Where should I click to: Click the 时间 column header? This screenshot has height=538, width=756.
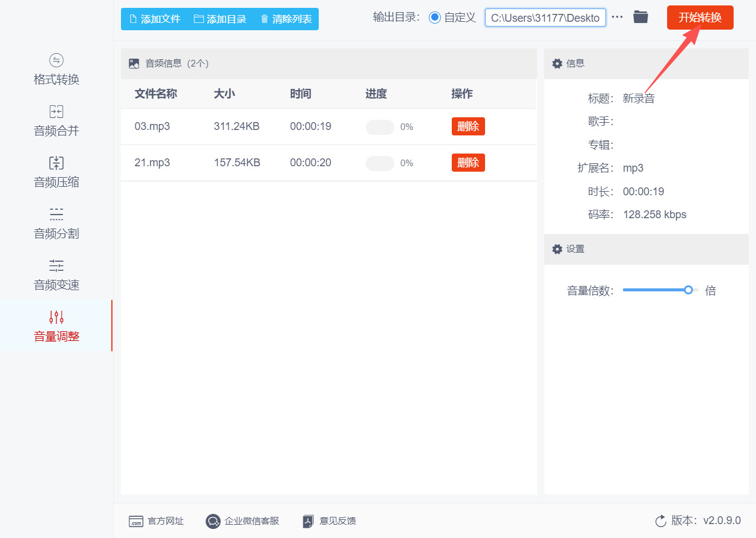coord(301,94)
